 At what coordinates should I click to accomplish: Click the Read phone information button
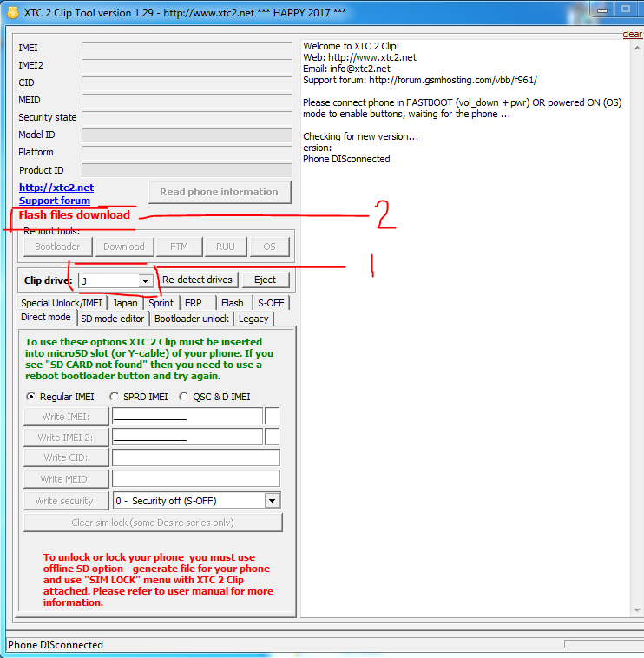220,192
